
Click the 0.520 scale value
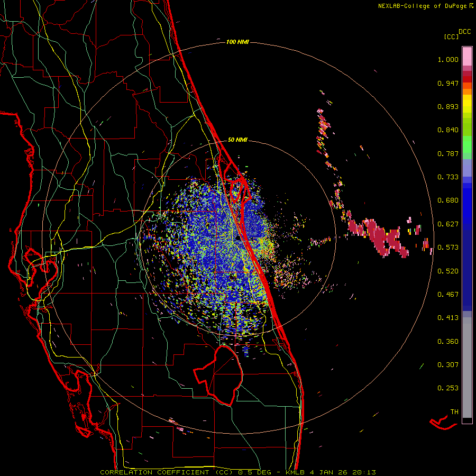448,271
